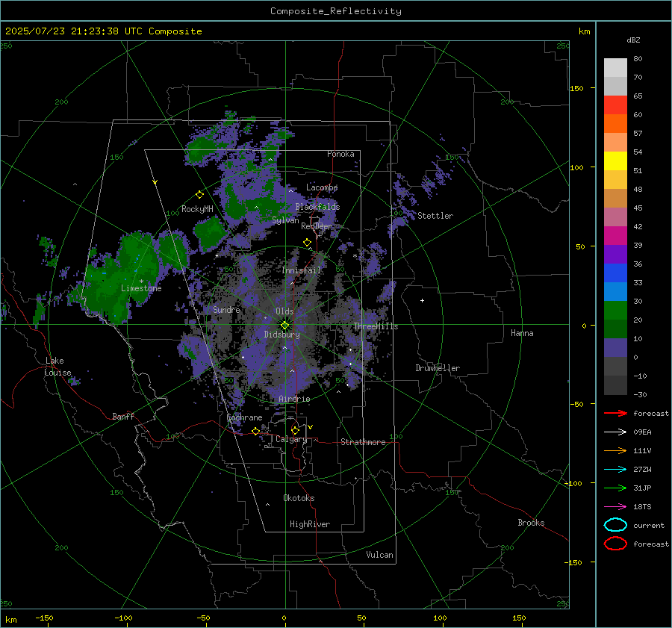The width and height of the screenshot is (672, 628).
Task: Click the yellow 54 dBZ color swatch
Action: 615,161
